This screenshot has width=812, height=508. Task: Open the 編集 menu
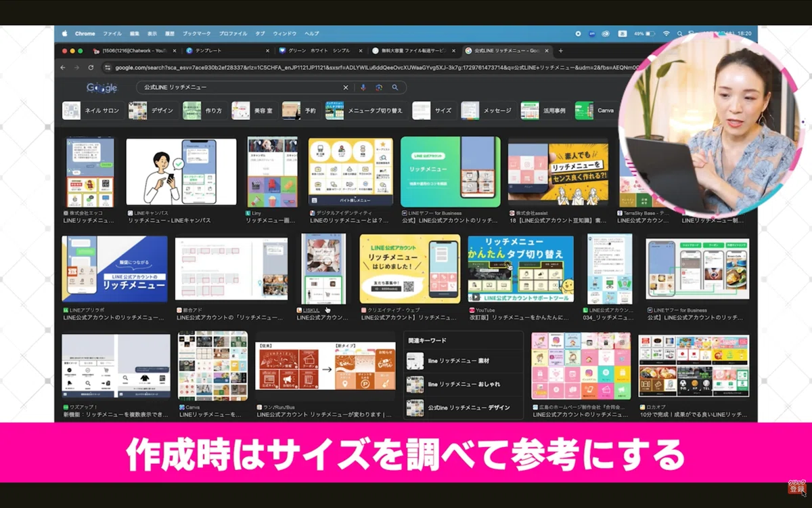[135, 33]
